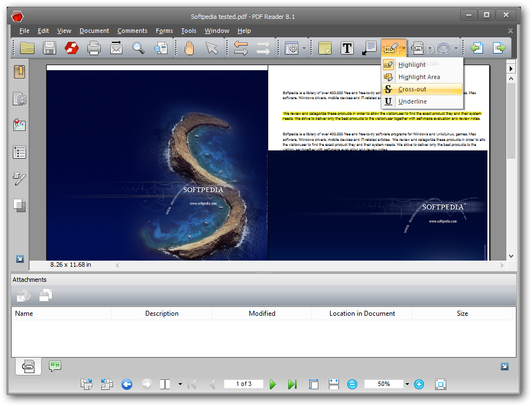The image size is (532, 406).
Task: Click the horizontal scrollbar right arrow
Action: coord(502,266)
